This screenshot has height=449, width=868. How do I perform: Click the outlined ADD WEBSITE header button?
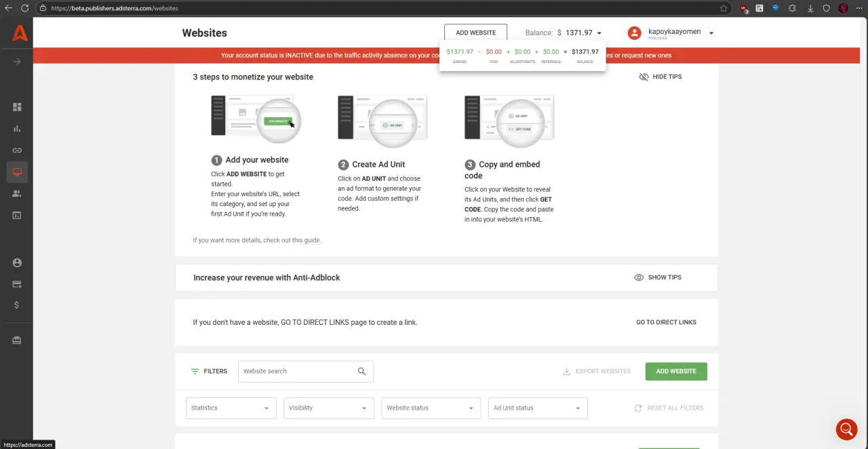(475, 33)
